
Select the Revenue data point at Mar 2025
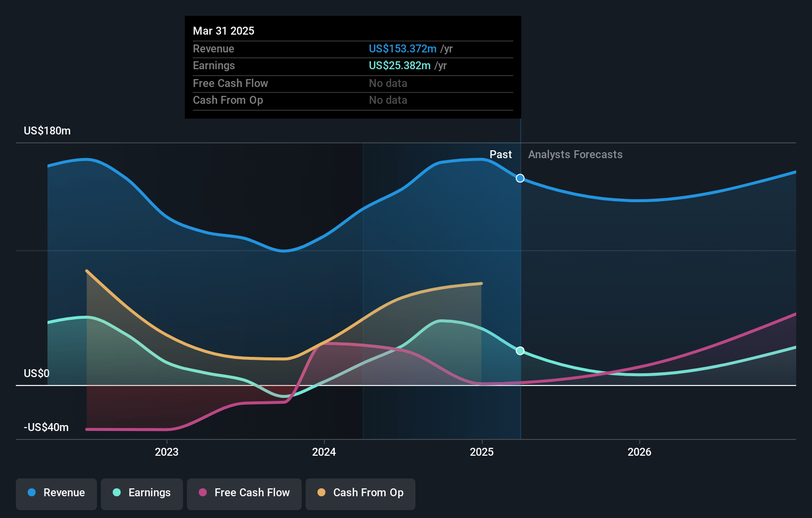(x=520, y=178)
